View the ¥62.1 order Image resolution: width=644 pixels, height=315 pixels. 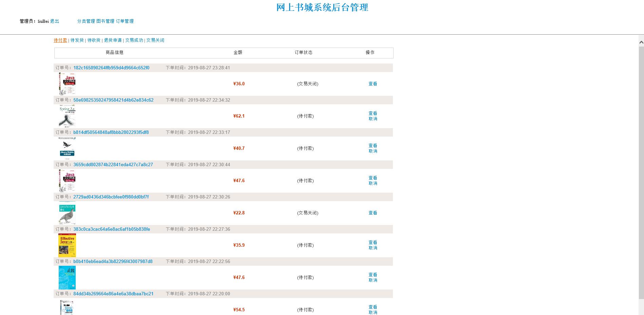[373, 113]
